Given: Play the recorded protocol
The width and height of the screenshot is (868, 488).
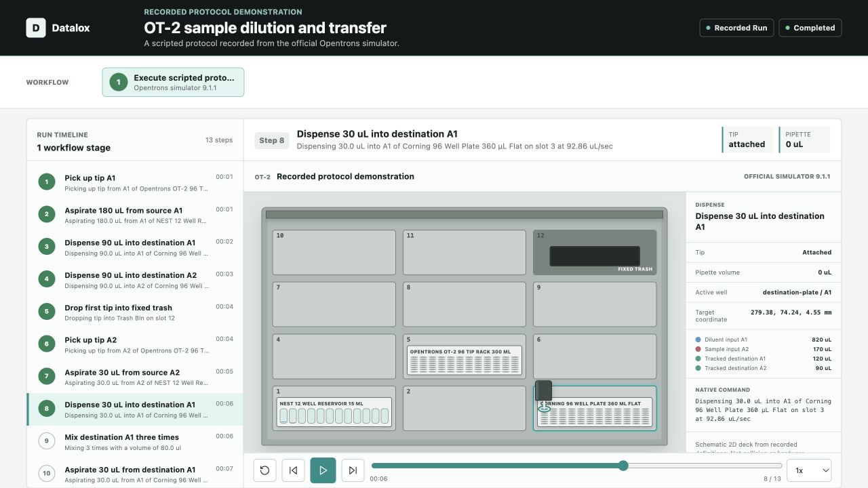Looking at the screenshot, I should click(x=323, y=470).
